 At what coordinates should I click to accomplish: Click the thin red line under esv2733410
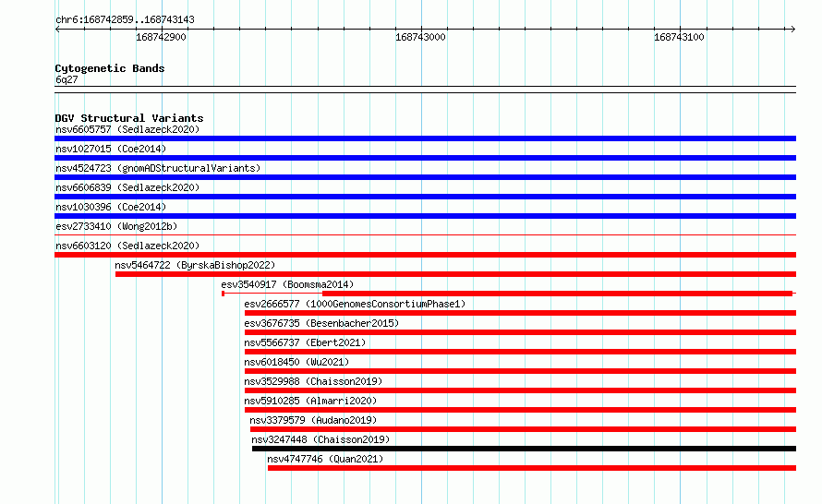pos(425,235)
